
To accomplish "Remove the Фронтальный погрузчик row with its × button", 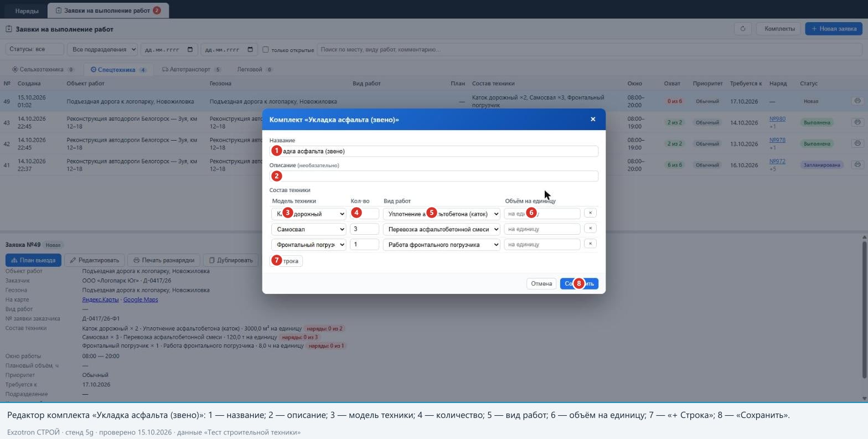I will tap(590, 244).
